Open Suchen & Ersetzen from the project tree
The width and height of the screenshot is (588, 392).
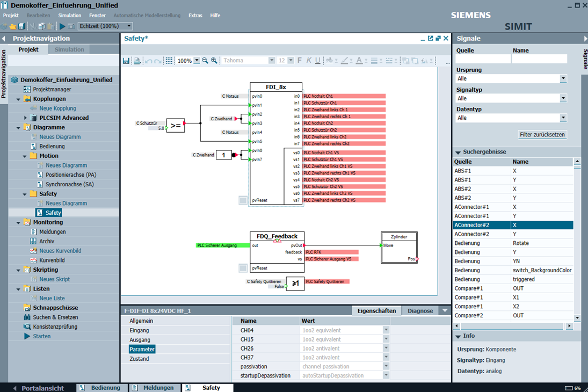point(55,317)
